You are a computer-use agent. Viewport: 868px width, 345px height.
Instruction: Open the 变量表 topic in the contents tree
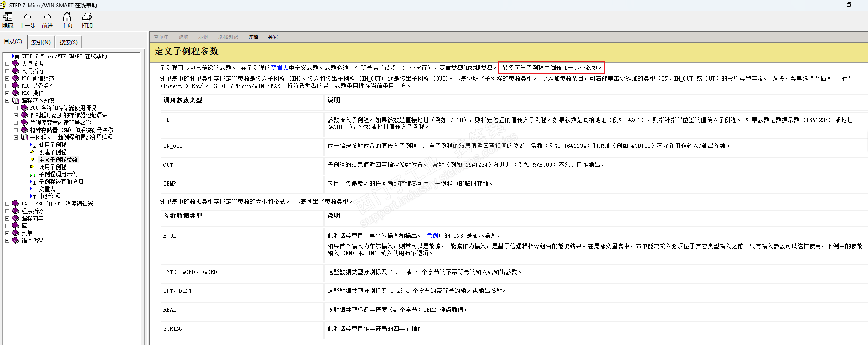coord(47,189)
